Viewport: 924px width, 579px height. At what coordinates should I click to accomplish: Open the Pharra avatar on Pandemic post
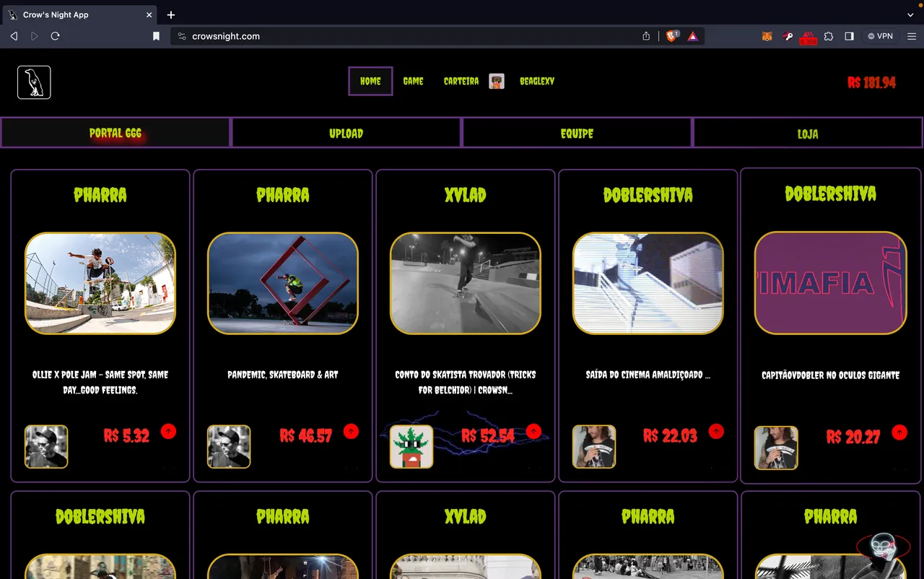click(229, 447)
